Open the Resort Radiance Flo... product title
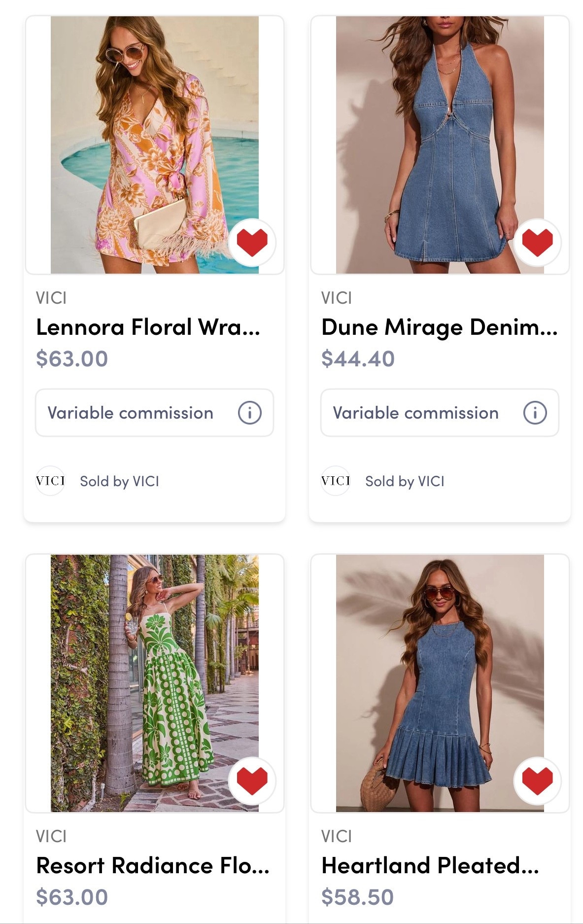This screenshot has height=924, width=583. (x=153, y=866)
